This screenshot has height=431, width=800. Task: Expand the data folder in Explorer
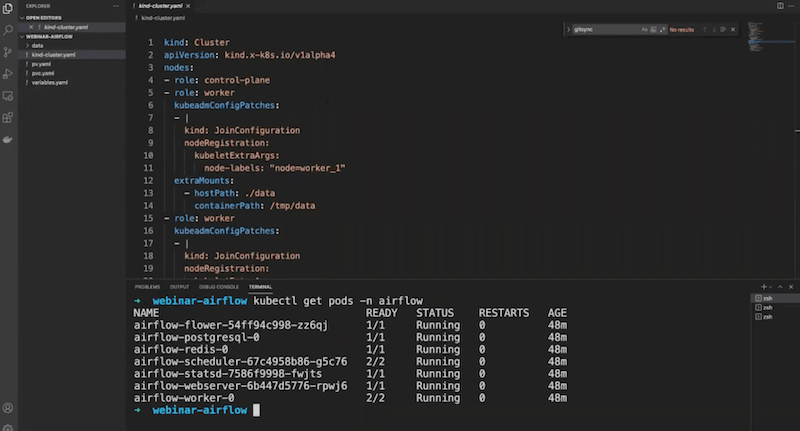pyautogui.click(x=37, y=45)
